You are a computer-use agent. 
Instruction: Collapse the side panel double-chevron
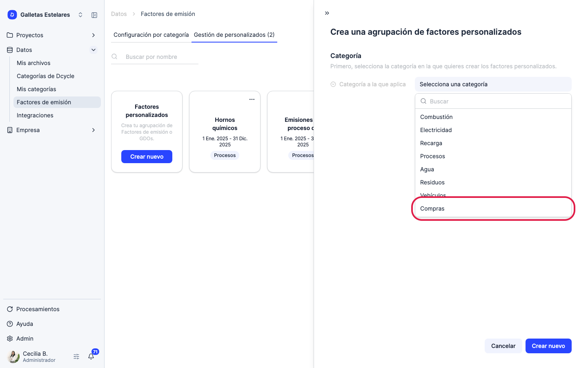click(327, 13)
